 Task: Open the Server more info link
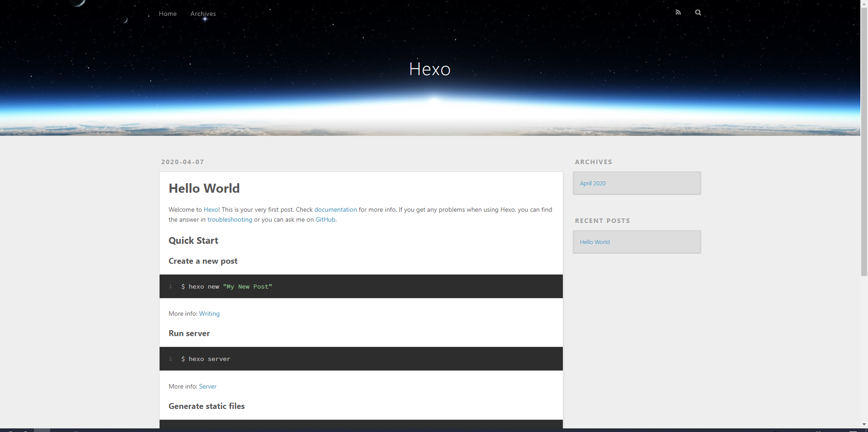point(208,386)
